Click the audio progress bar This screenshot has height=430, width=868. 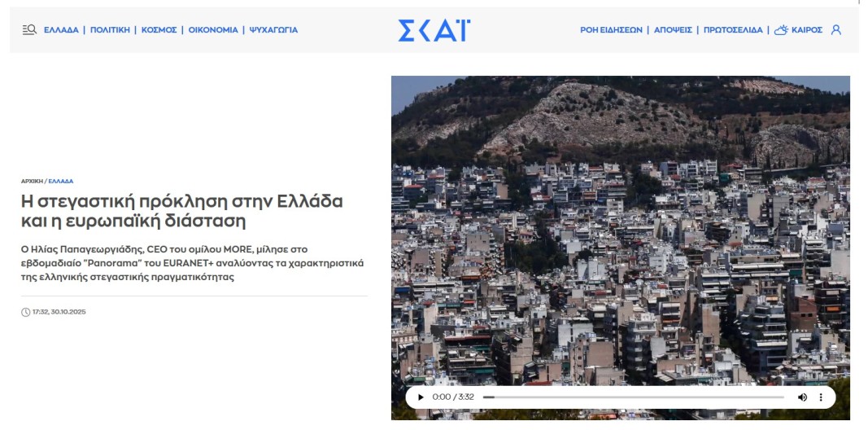coord(633,397)
